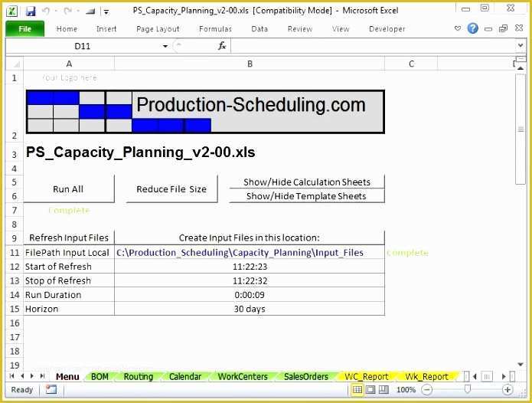The height and width of the screenshot is (403, 532).
Task: Switch to the Calendar sheet tab
Action: point(185,376)
